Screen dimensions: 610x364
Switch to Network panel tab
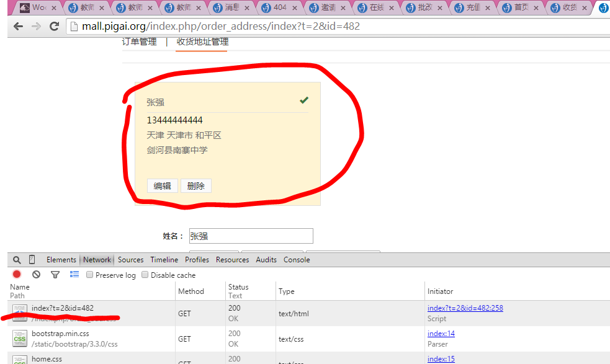97,260
